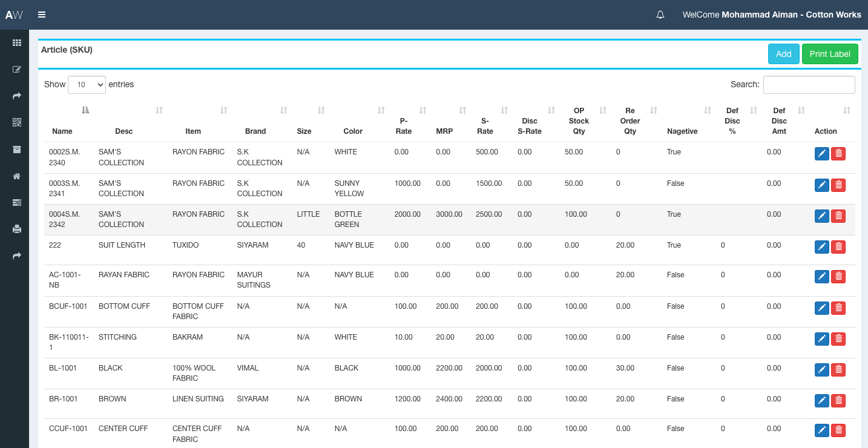This screenshot has width=868, height=448.
Task: Sort table by Name column
Action: click(x=69, y=120)
